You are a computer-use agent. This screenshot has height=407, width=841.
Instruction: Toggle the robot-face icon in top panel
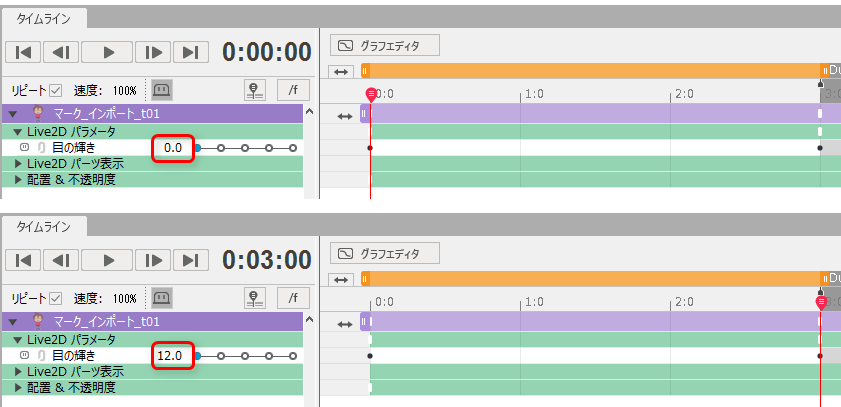point(161,90)
